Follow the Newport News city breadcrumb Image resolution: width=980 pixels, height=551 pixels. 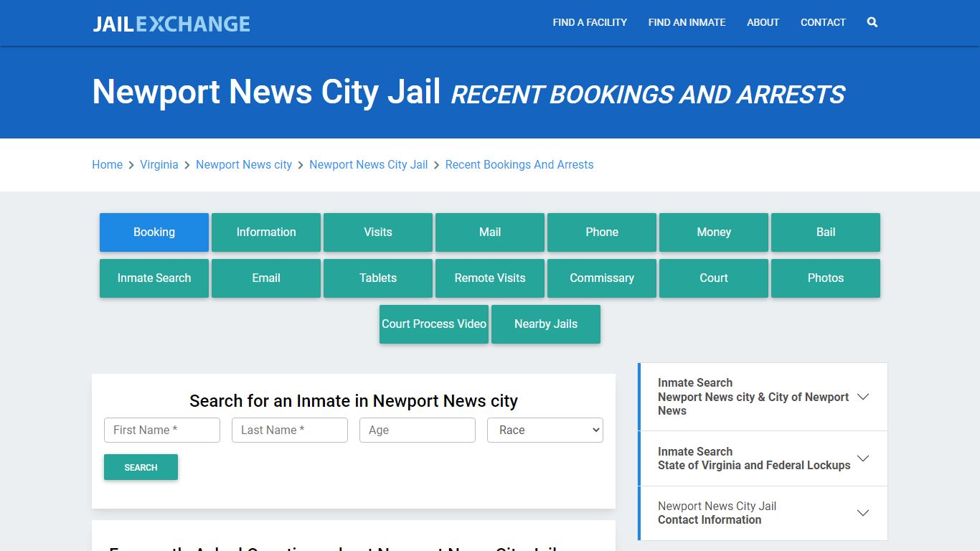coord(244,164)
